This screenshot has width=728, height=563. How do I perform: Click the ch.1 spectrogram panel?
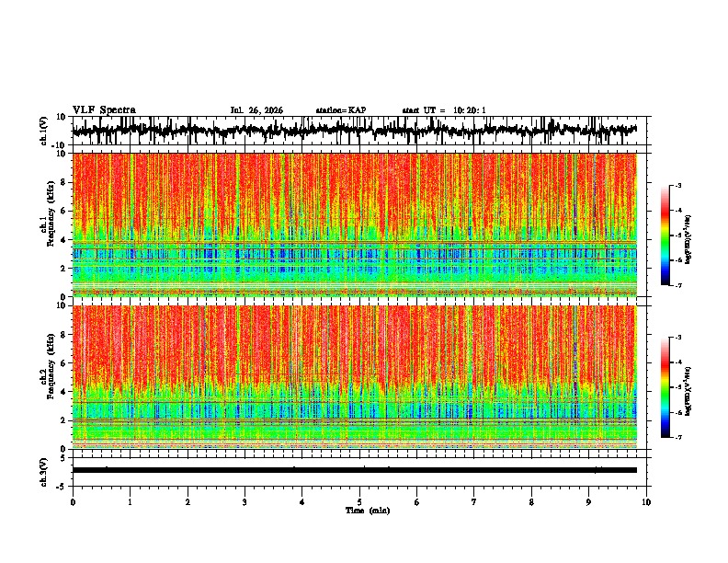(x=355, y=224)
